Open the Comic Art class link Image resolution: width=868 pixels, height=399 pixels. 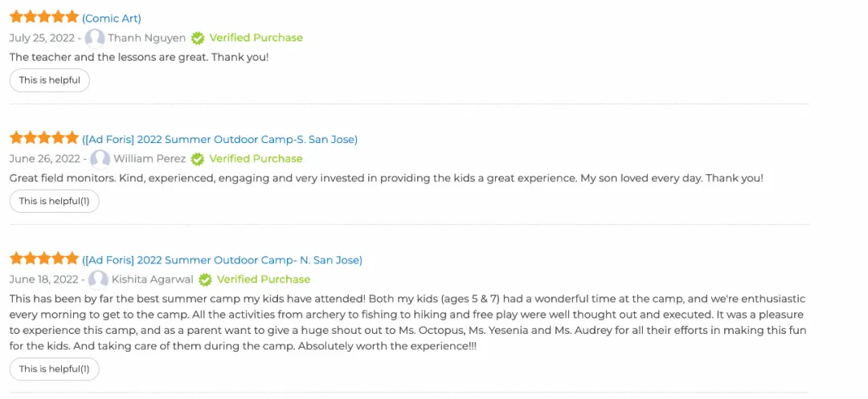[112, 18]
